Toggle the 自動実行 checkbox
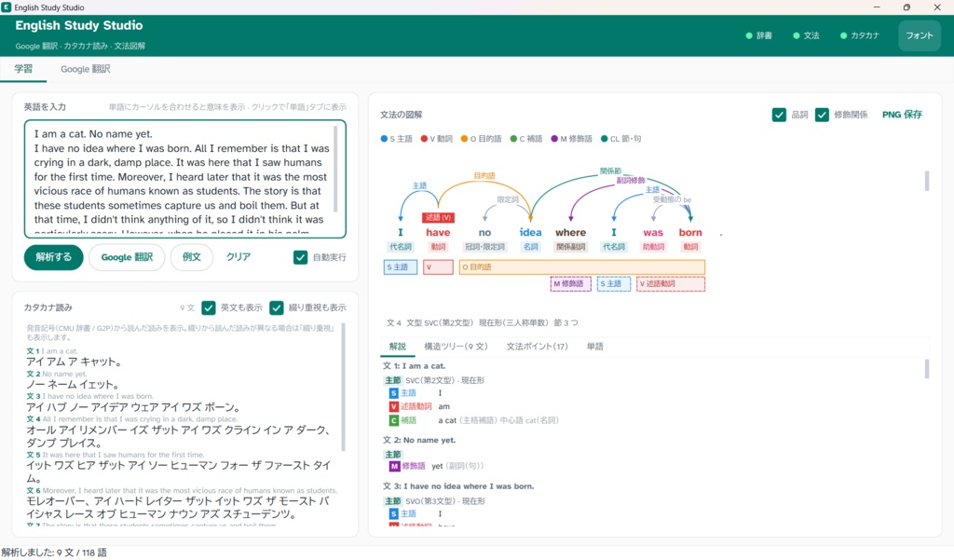Viewport: 954px width, 560px height. click(301, 257)
